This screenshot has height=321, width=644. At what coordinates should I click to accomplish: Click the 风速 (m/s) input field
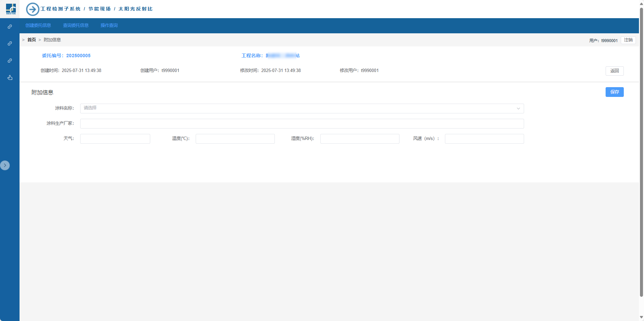pyautogui.click(x=484, y=139)
